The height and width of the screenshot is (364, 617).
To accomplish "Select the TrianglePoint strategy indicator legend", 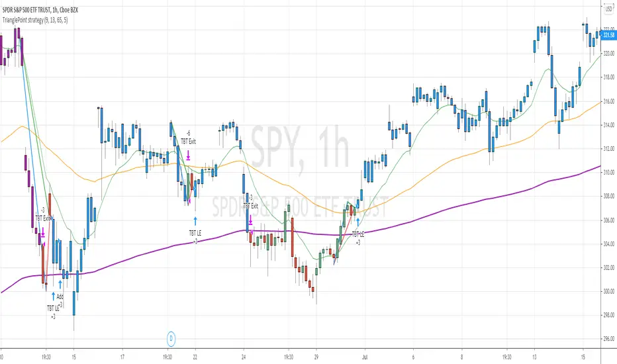I will (x=35, y=20).
